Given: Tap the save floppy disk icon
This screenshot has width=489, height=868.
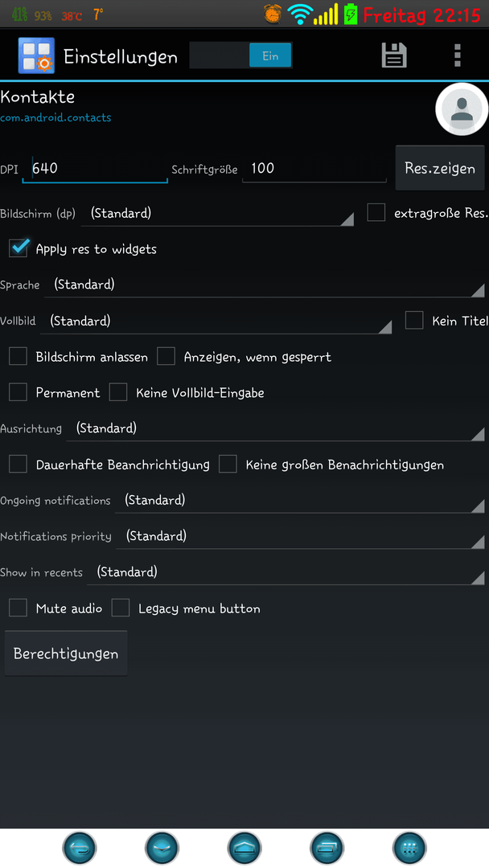Looking at the screenshot, I should (394, 55).
